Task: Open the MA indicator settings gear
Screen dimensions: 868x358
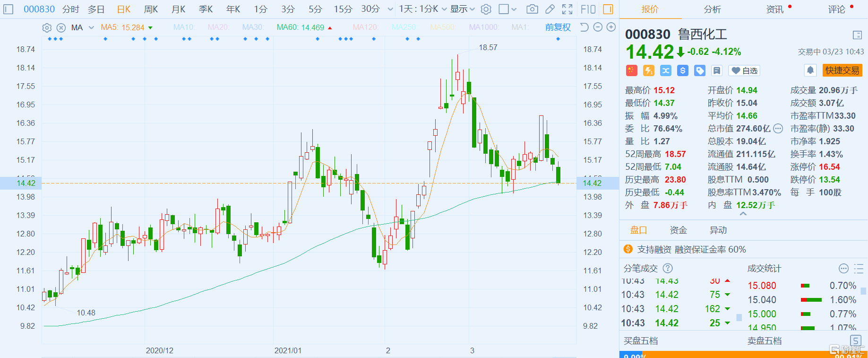Action: 47,28
